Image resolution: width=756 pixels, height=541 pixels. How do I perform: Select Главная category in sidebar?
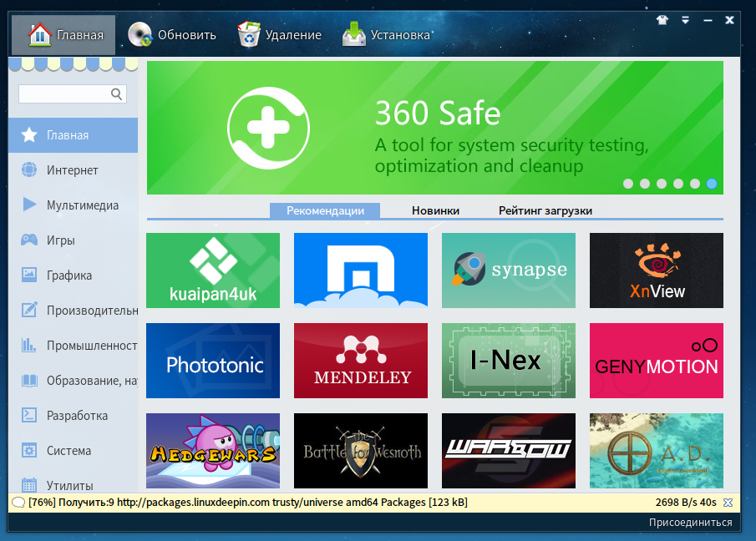73,135
